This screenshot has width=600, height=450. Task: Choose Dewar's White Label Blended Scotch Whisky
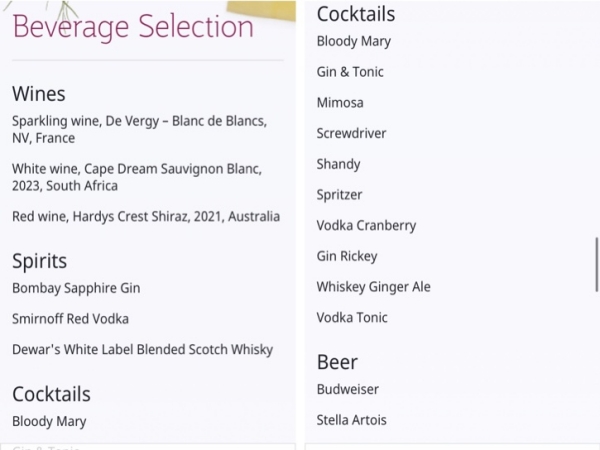(143, 350)
